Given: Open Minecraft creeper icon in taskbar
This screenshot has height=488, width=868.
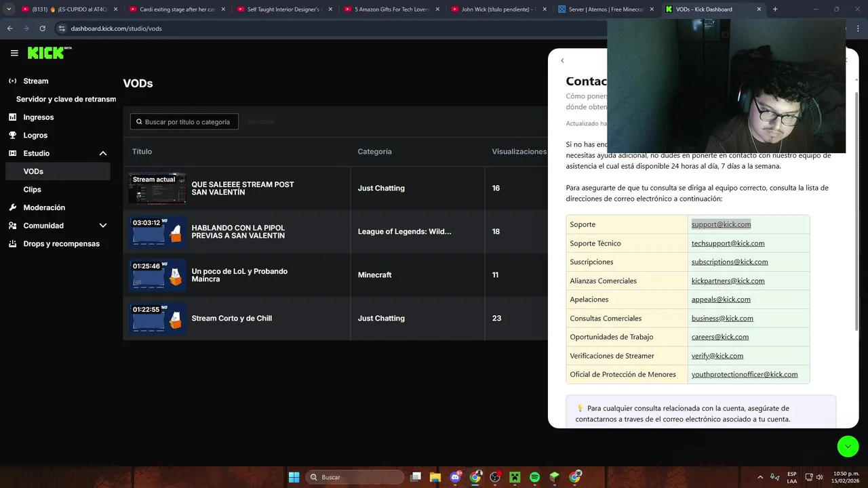Looking at the screenshot, I should (x=515, y=477).
